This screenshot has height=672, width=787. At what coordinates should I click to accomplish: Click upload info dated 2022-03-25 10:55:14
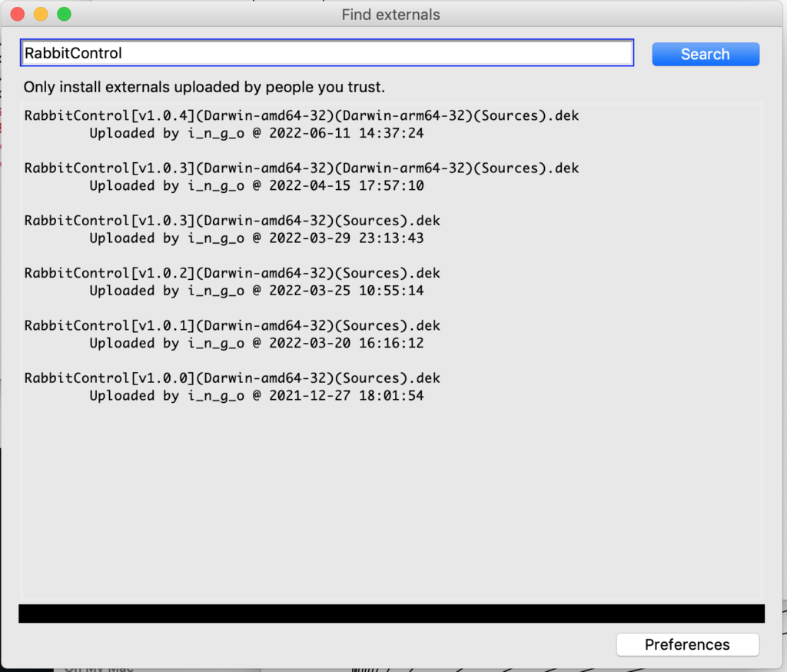(257, 291)
